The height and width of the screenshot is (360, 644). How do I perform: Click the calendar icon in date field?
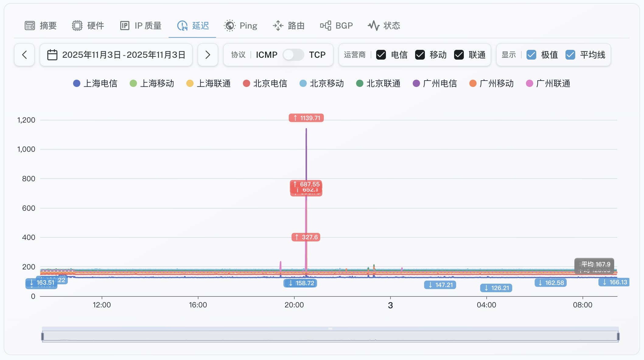(x=52, y=55)
